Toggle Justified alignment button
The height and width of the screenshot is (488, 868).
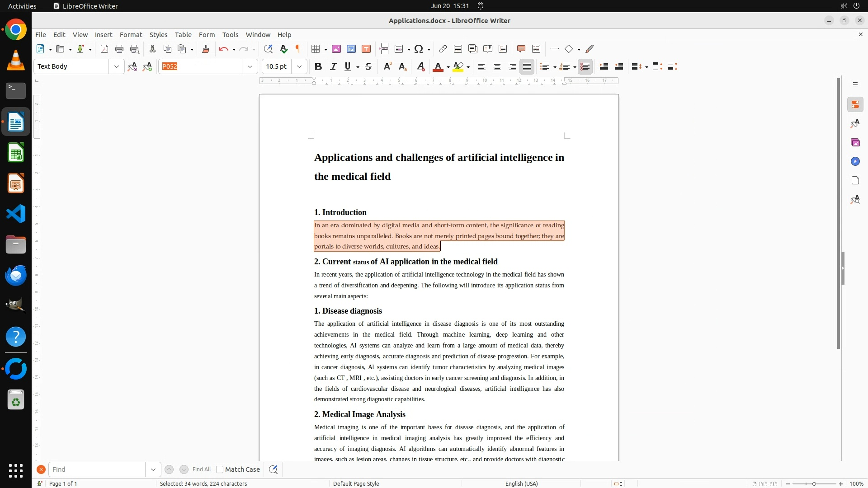point(527,66)
